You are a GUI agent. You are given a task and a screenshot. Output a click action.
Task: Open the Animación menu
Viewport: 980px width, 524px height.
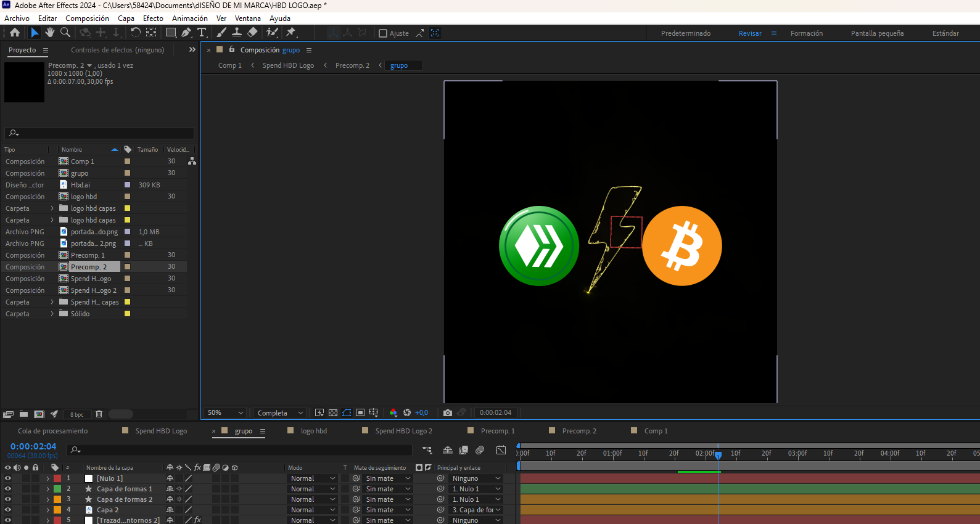(x=189, y=18)
